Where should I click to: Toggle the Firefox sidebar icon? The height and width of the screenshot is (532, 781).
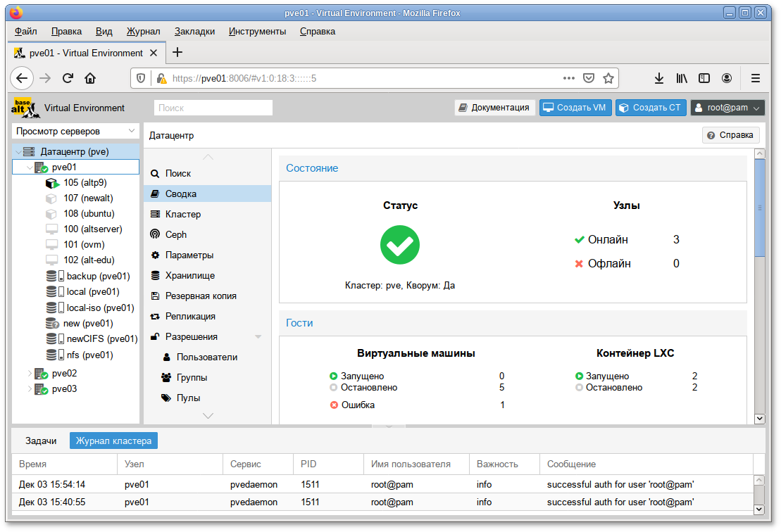click(x=704, y=78)
